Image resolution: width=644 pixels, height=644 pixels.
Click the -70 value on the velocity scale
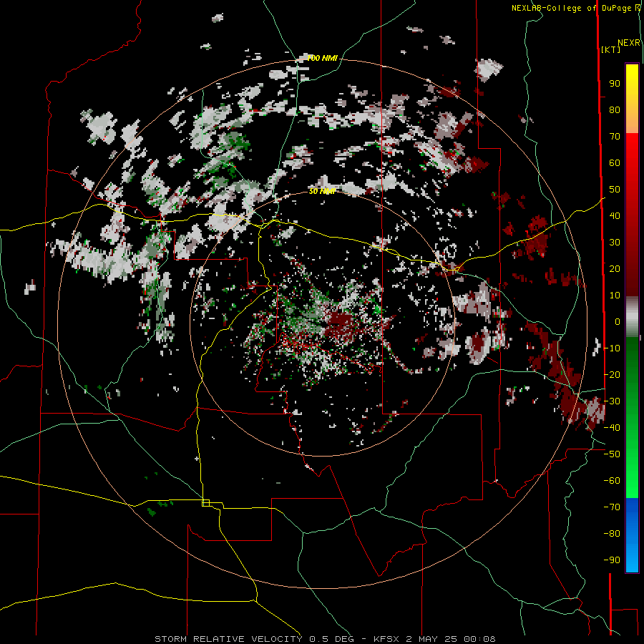point(612,507)
